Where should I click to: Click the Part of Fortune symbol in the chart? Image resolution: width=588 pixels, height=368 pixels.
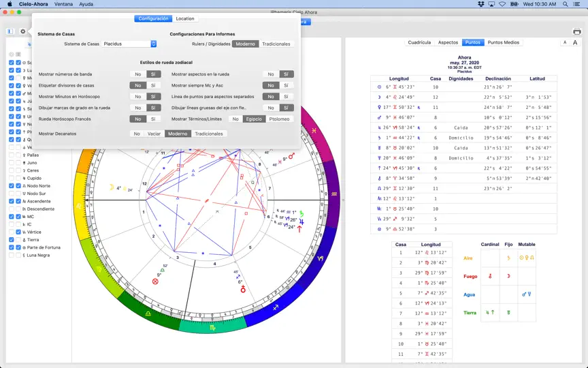click(155, 281)
